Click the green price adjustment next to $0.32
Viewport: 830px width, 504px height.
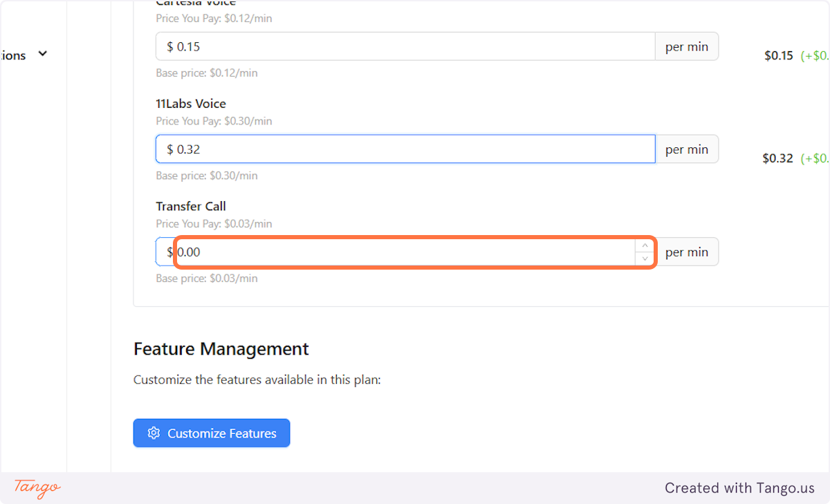point(816,158)
